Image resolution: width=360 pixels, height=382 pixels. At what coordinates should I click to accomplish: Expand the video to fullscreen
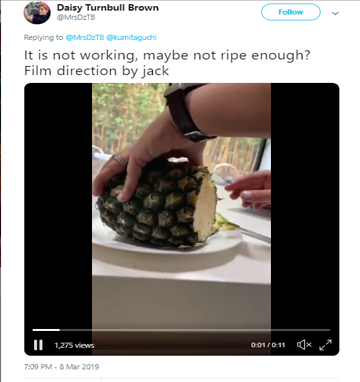(x=325, y=345)
